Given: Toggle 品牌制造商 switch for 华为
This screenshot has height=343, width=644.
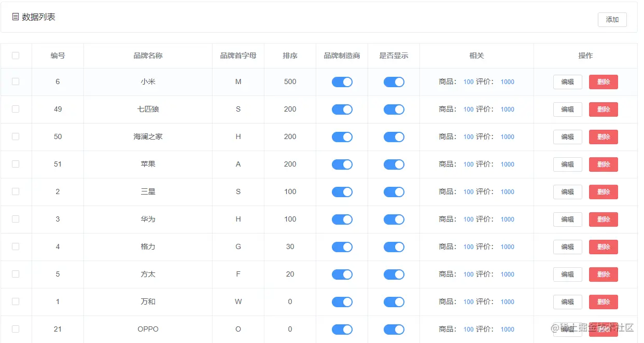Looking at the screenshot, I should click(x=342, y=219).
